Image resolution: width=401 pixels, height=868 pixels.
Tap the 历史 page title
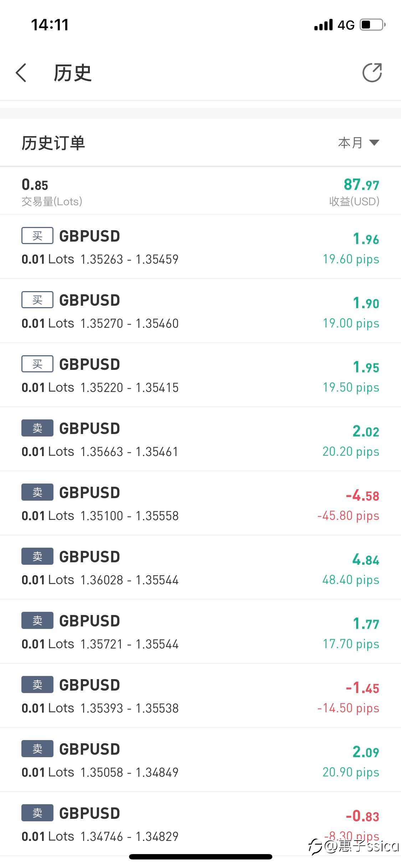(x=73, y=73)
